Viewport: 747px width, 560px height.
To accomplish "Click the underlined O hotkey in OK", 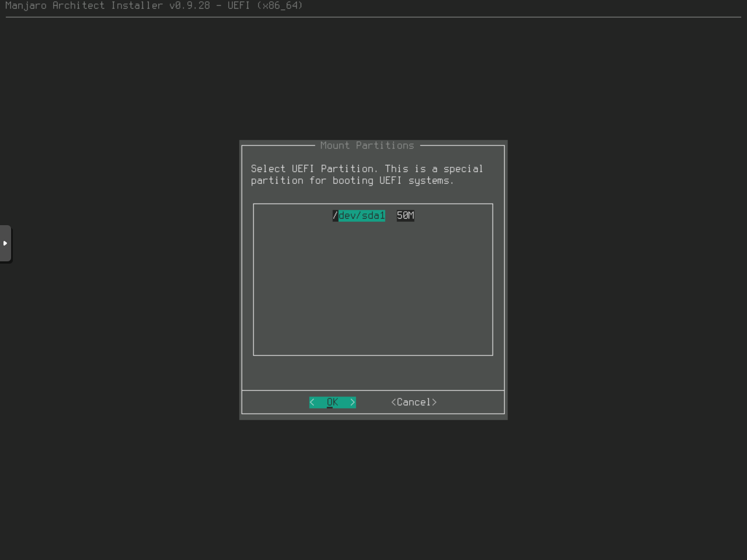I will pos(330,402).
